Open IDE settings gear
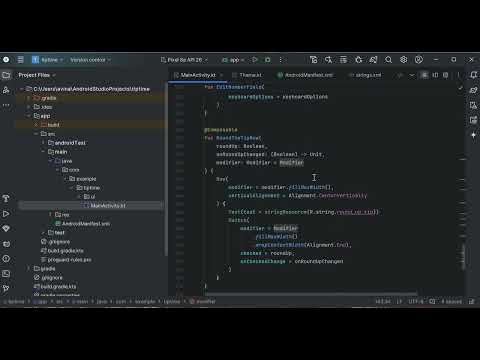The image size is (480, 360). click(404, 60)
